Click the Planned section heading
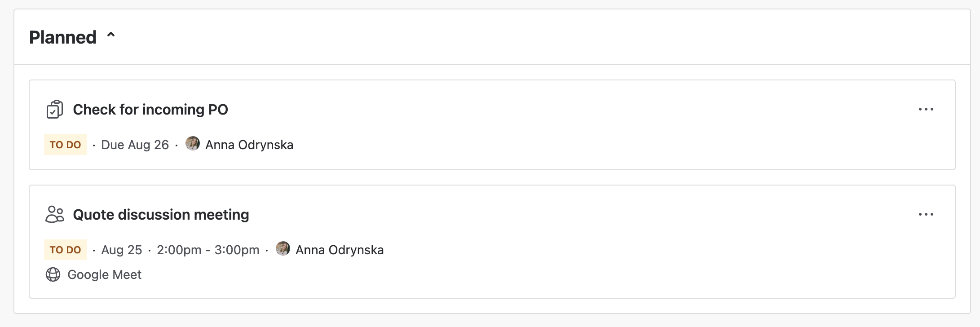This screenshot has height=327, width=980. click(63, 37)
